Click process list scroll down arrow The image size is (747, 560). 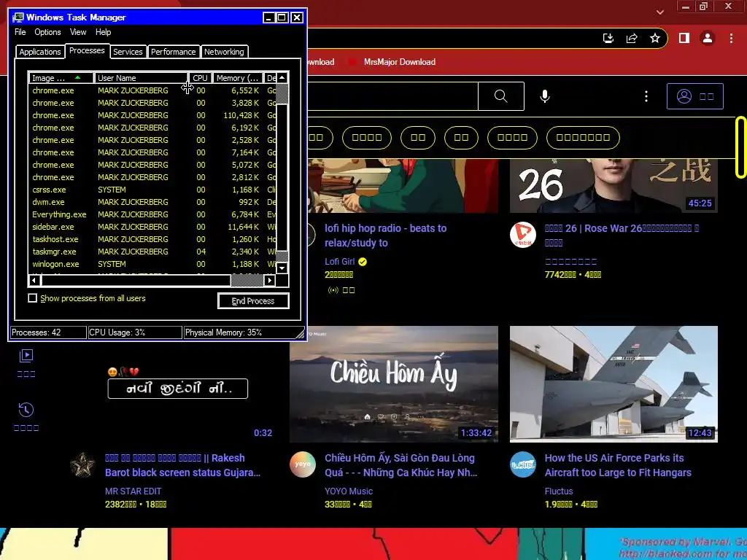coord(282,268)
